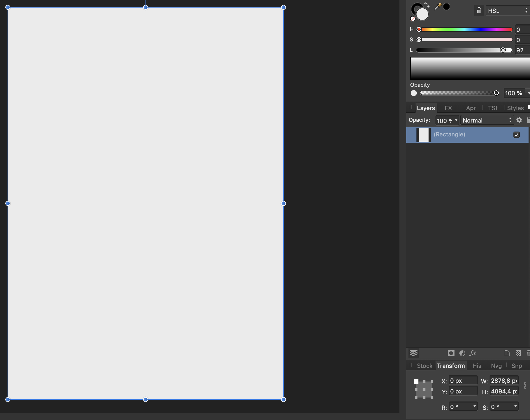Click the Delete Layer trash icon
530x420 pixels.
528,353
